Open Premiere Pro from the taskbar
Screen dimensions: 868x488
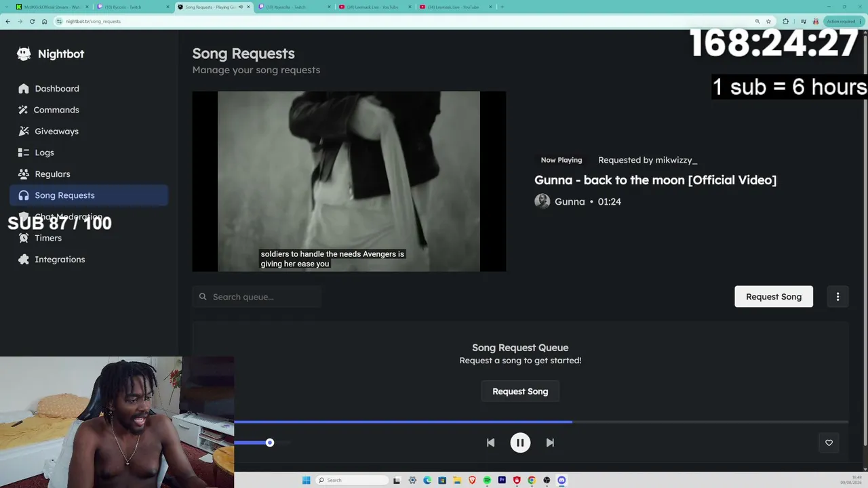coord(502,480)
